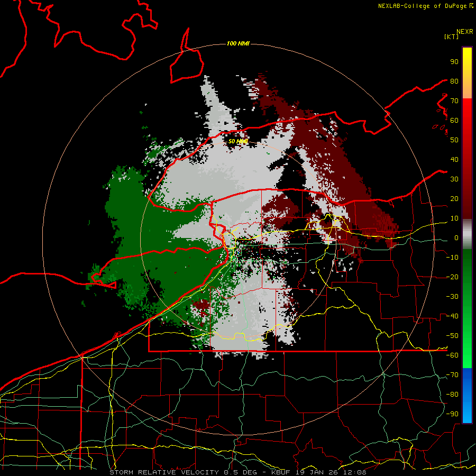Click the positive 60 scale value

454,120
